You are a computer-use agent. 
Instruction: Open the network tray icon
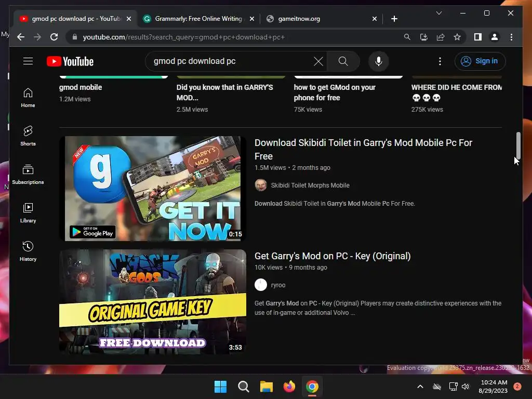pyautogui.click(x=453, y=387)
